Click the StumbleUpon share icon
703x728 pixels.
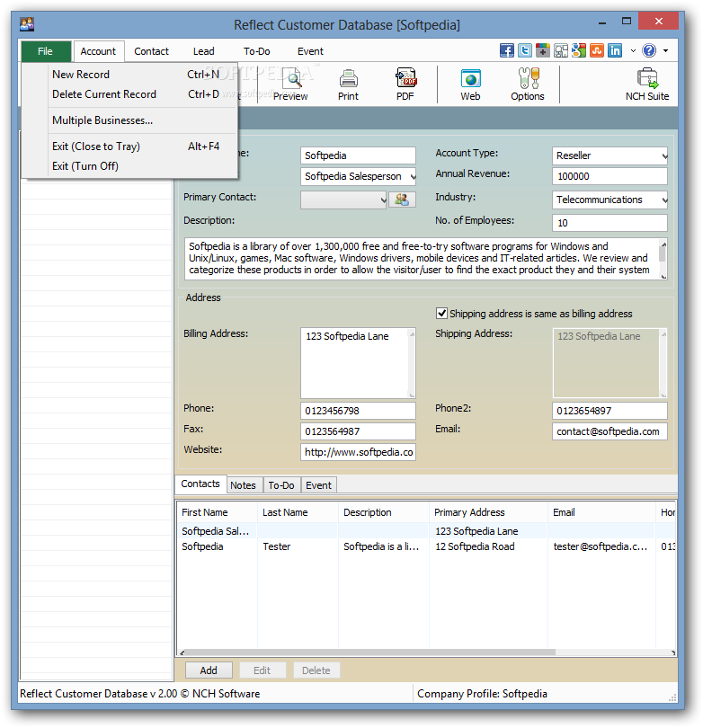coord(597,50)
